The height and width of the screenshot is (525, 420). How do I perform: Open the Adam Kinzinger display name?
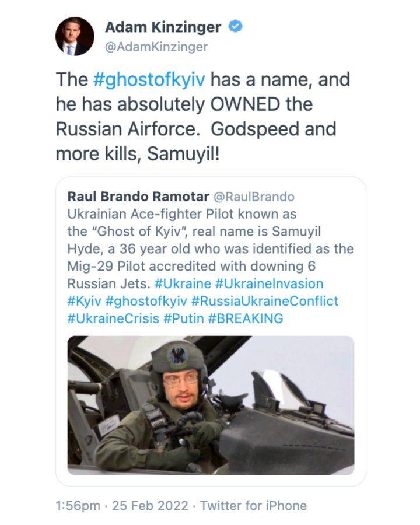pyautogui.click(x=163, y=27)
